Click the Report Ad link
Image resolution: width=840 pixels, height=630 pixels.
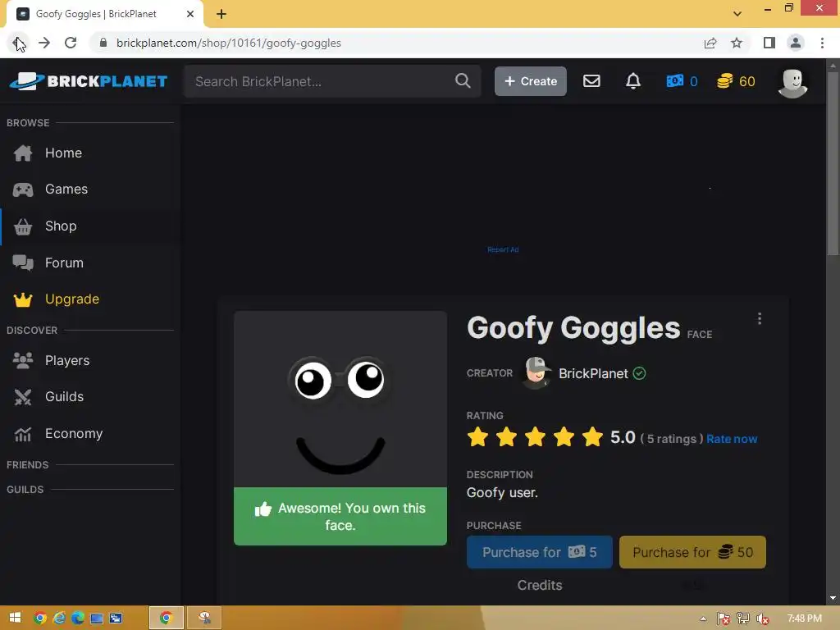click(503, 249)
